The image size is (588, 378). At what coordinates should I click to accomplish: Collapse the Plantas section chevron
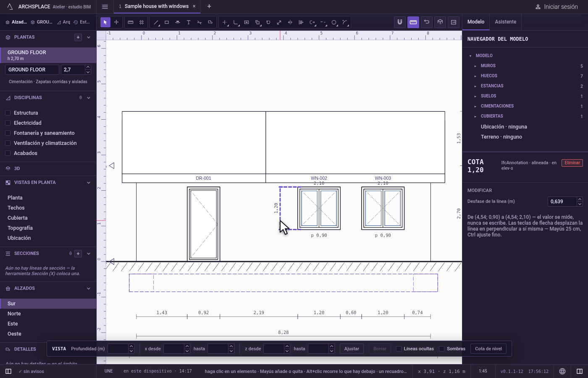tap(89, 37)
